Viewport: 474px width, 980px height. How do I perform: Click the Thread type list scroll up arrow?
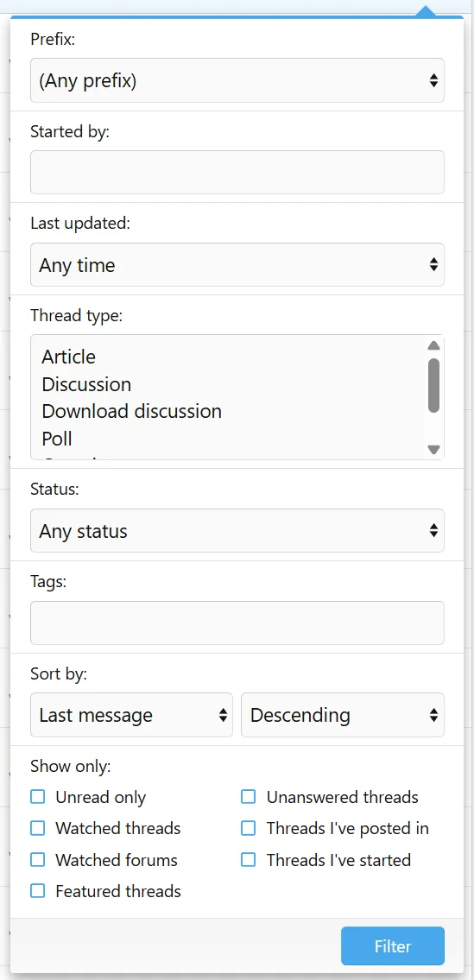(x=434, y=345)
